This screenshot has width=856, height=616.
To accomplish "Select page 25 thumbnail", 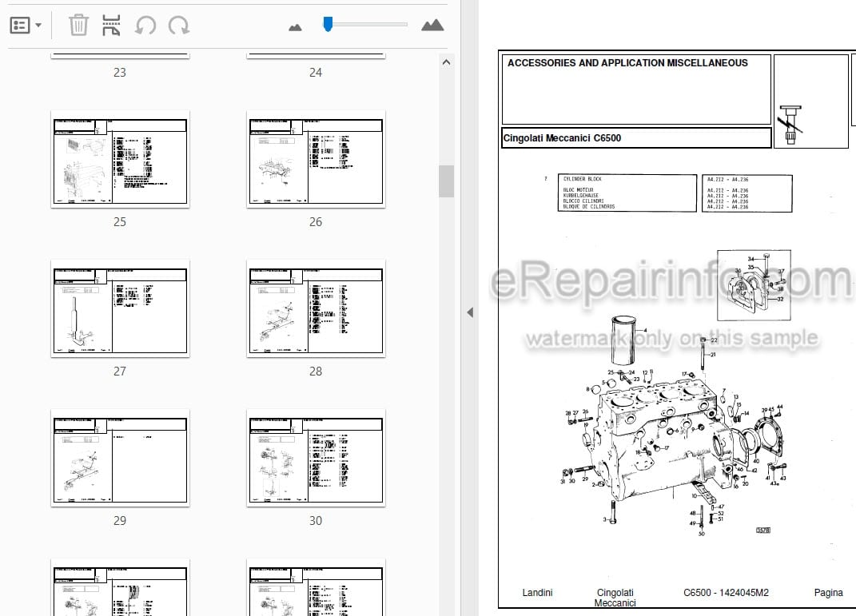I will pos(120,159).
